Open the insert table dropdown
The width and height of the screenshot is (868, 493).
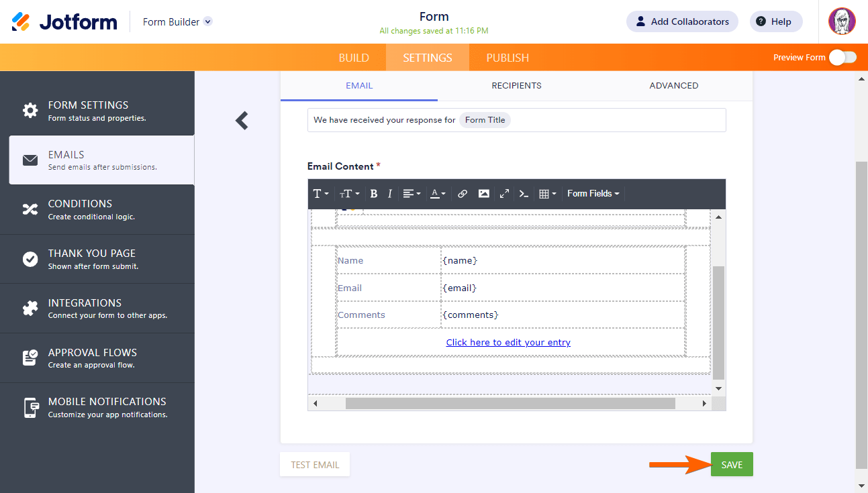[547, 194]
